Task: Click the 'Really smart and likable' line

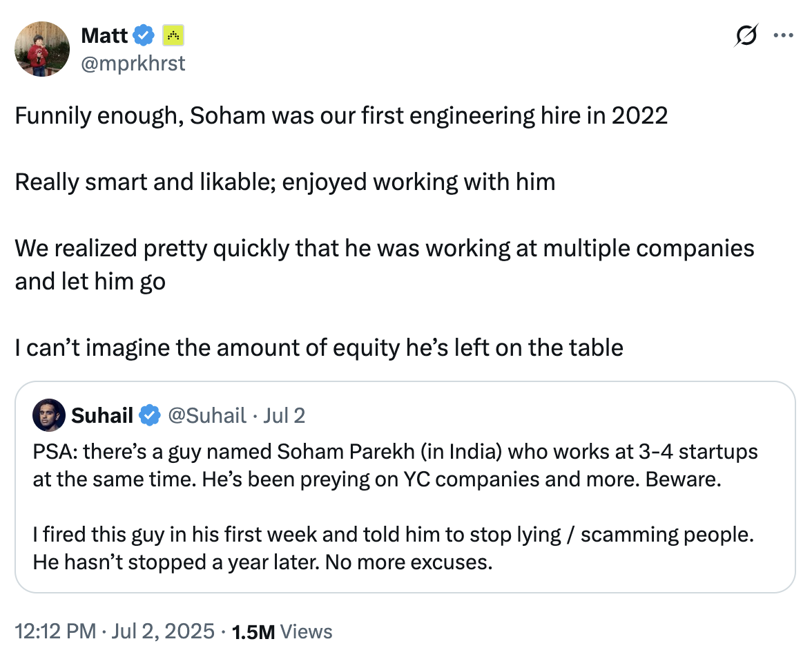Action: tap(284, 182)
